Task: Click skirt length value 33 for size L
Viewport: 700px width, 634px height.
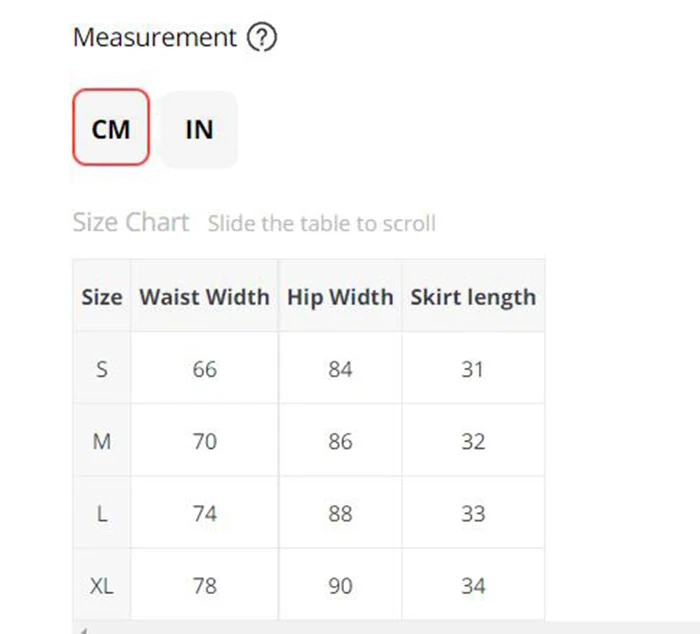Action: (473, 513)
